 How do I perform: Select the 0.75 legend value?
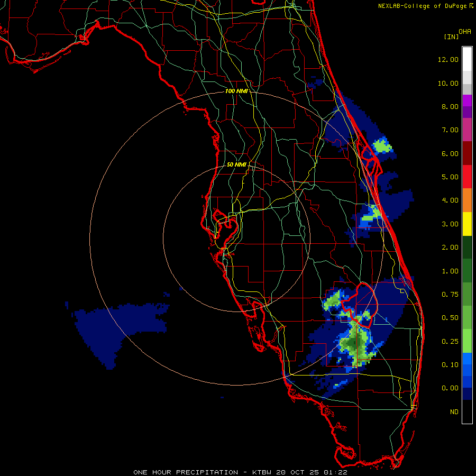point(450,295)
